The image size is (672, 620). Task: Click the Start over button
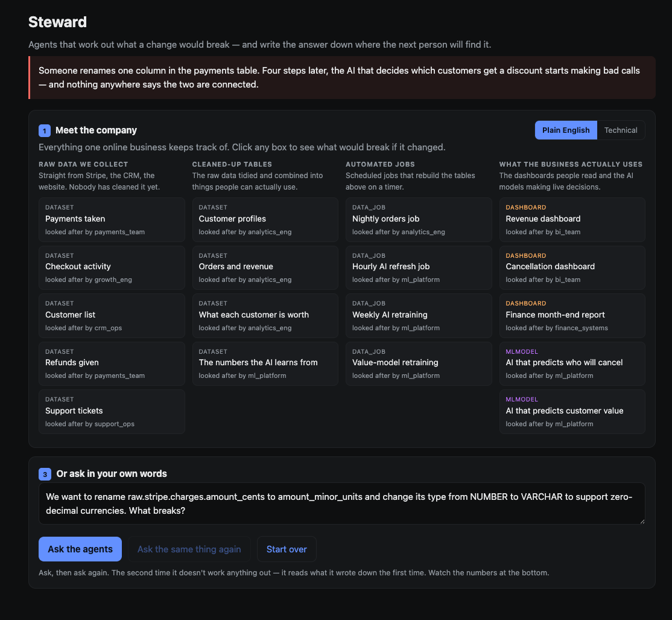click(x=287, y=549)
